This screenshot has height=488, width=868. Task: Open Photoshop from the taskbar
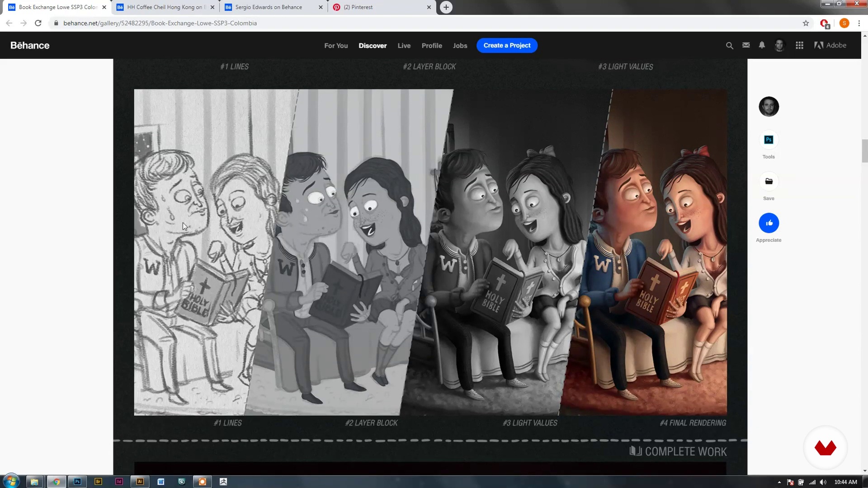click(x=77, y=482)
